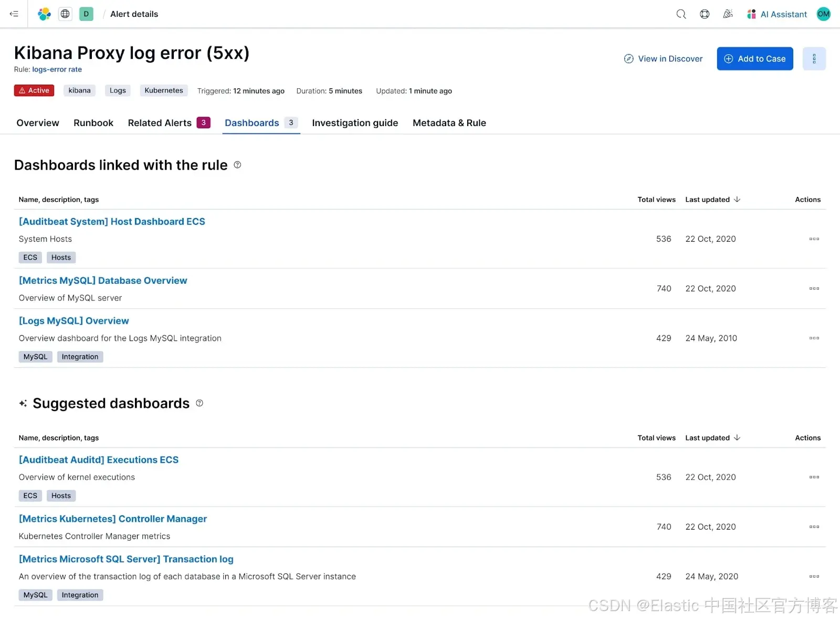The image size is (840, 620).
Task: Click the Kubernetes tag badge
Action: 164,90
